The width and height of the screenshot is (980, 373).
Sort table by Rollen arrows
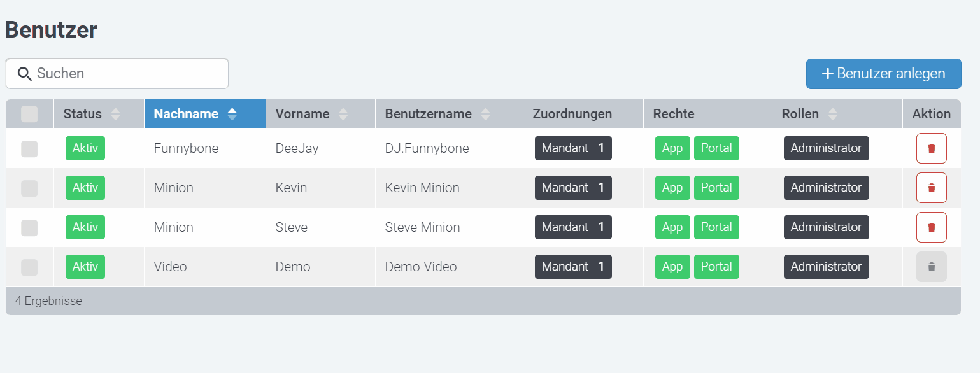pos(832,115)
